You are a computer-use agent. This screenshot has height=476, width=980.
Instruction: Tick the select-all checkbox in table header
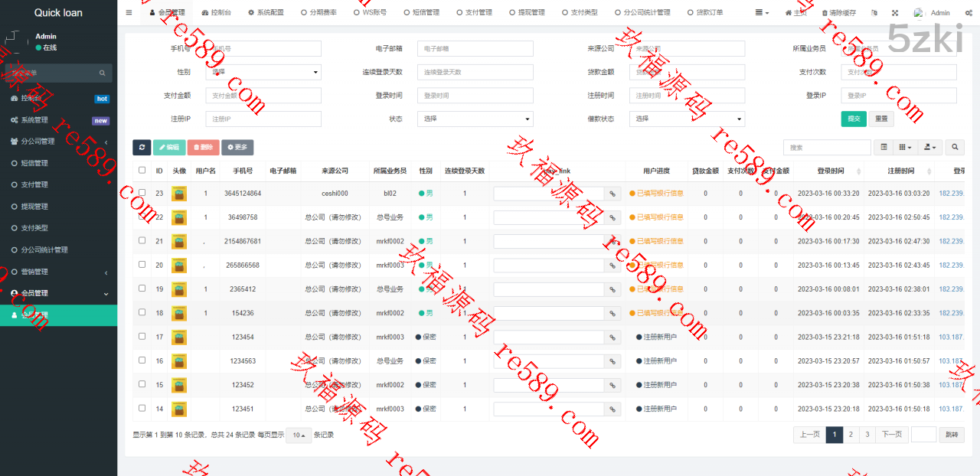(x=142, y=171)
